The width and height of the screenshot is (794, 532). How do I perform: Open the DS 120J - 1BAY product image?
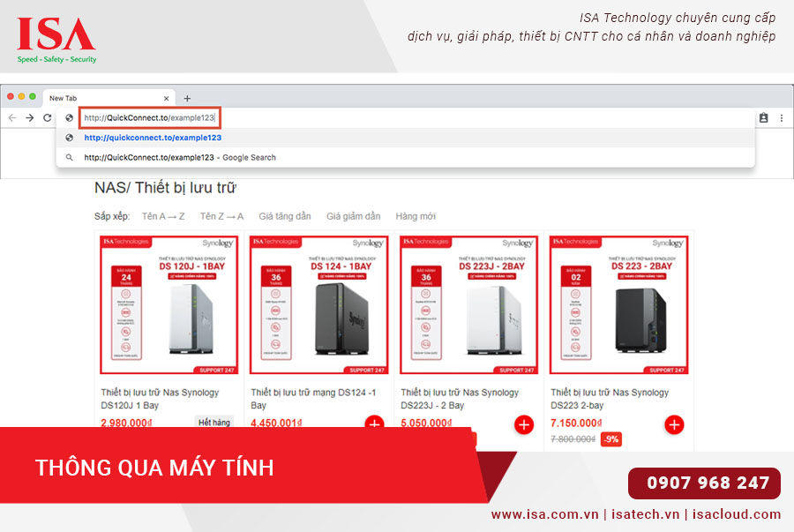click(x=169, y=304)
